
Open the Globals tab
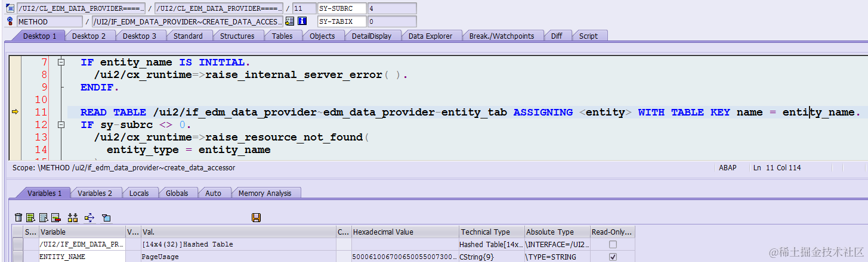[177, 193]
